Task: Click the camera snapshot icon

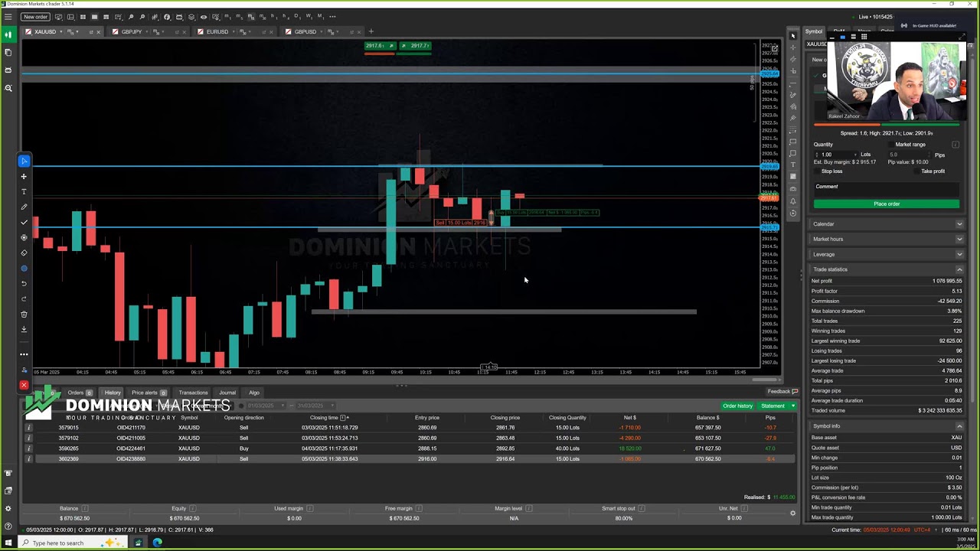Action: coord(793,189)
